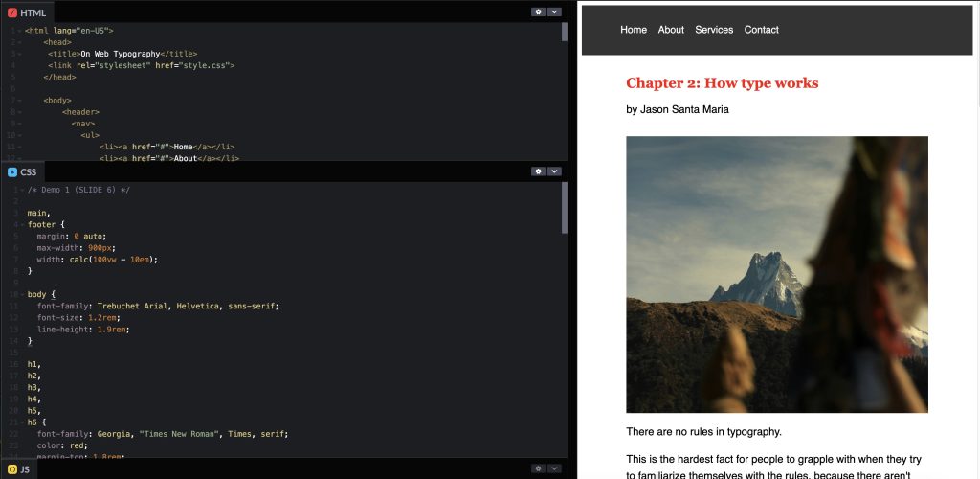The height and width of the screenshot is (479, 980).
Task: Click the 'h3,' selector line
Action: click(x=34, y=388)
